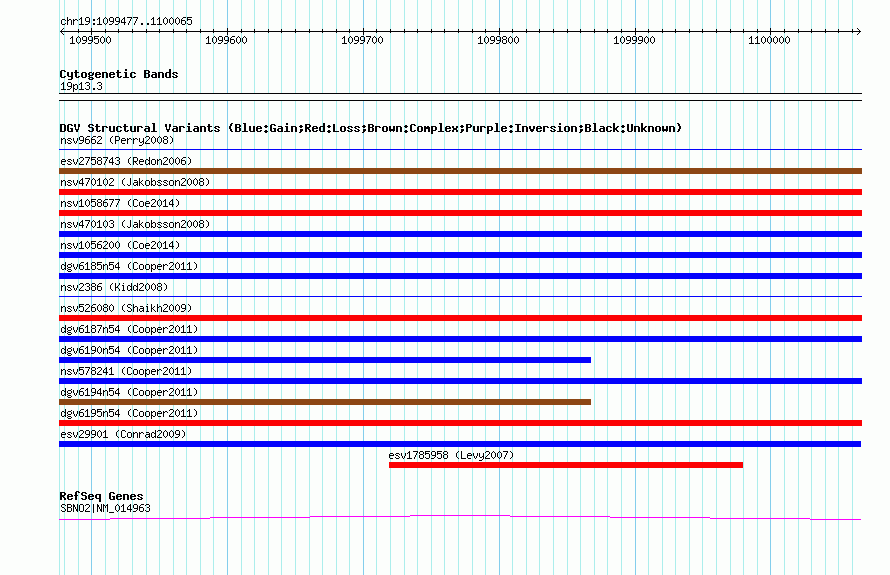The image size is (890, 575).
Task: Select nsv578241 (Cooper2011) blue bar
Action: tap(460, 381)
